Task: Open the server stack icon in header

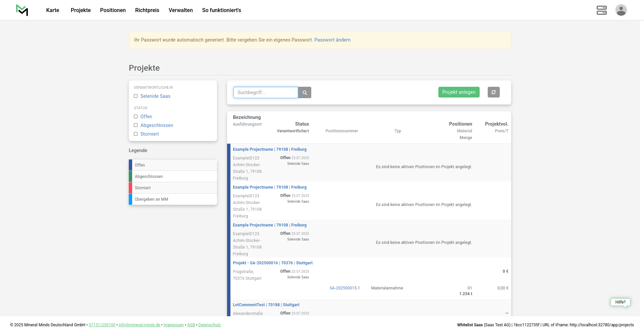Action: [601, 10]
